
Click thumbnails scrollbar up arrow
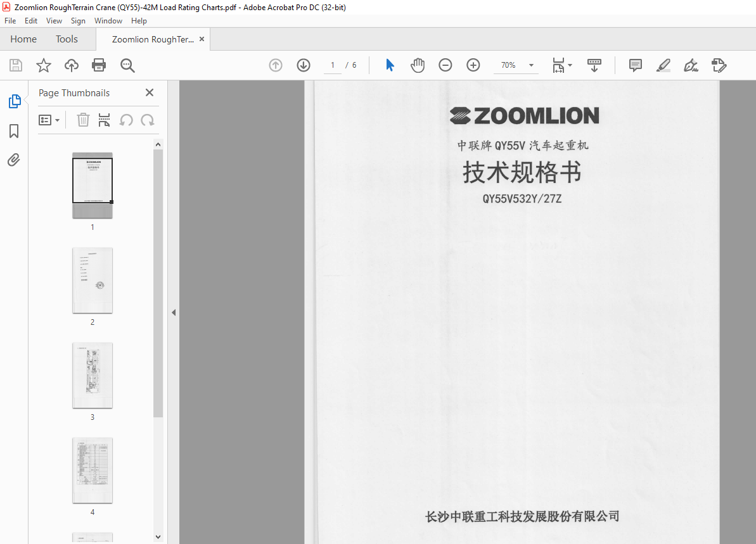[158, 144]
